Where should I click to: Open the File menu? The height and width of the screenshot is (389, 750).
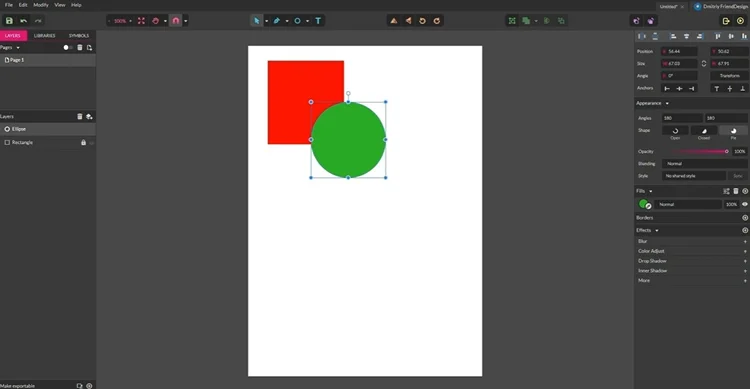tap(9, 5)
